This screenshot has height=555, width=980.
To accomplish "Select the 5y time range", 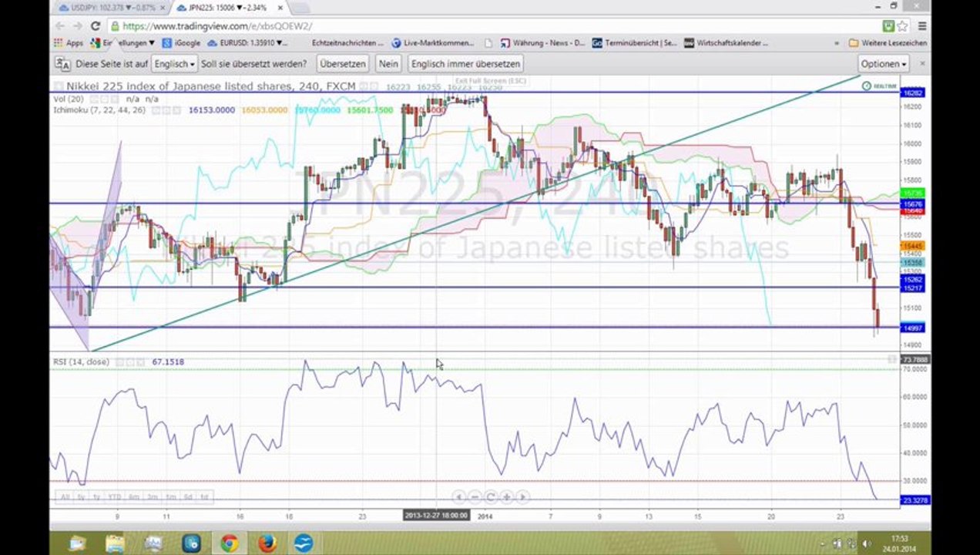I will point(82,497).
